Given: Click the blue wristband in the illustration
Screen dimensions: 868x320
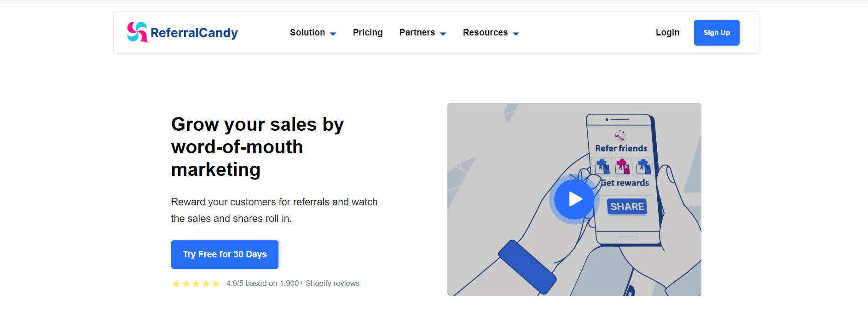Looking at the screenshot, I should click(527, 267).
